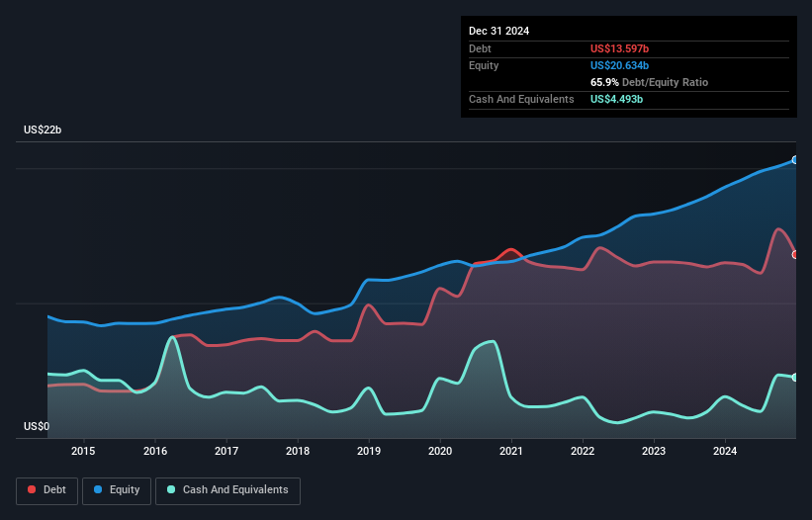Click the Debt row label in tooltip
The width and height of the screenshot is (812, 520).
coord(480,48)
